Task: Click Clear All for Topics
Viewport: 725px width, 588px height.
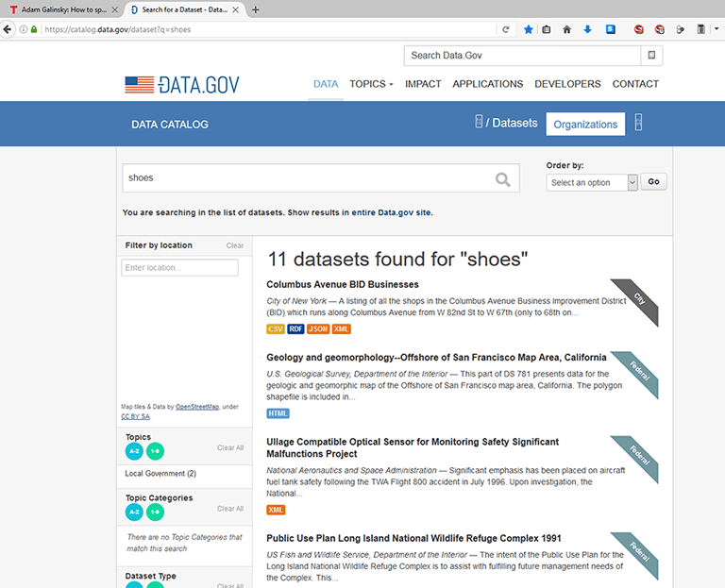Action: pyautogui.click(x=230, y=448)
